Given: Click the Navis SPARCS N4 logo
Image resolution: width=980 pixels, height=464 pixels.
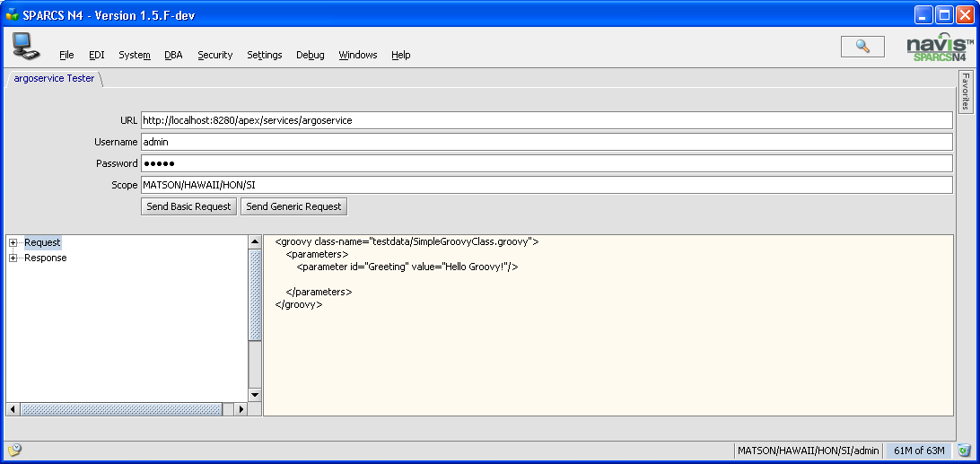Looking at the screenshot, I should [940, 47].
